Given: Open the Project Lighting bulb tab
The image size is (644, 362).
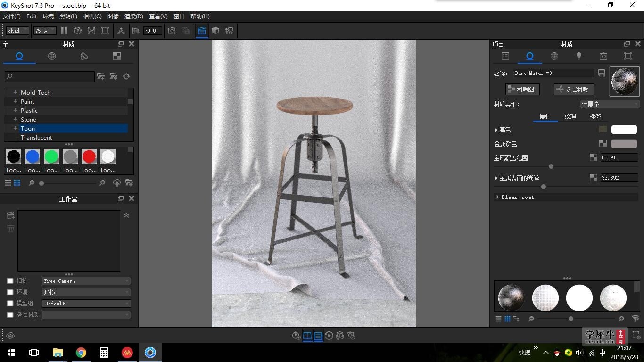Looking at the screenshot, I should coord(579,56).
